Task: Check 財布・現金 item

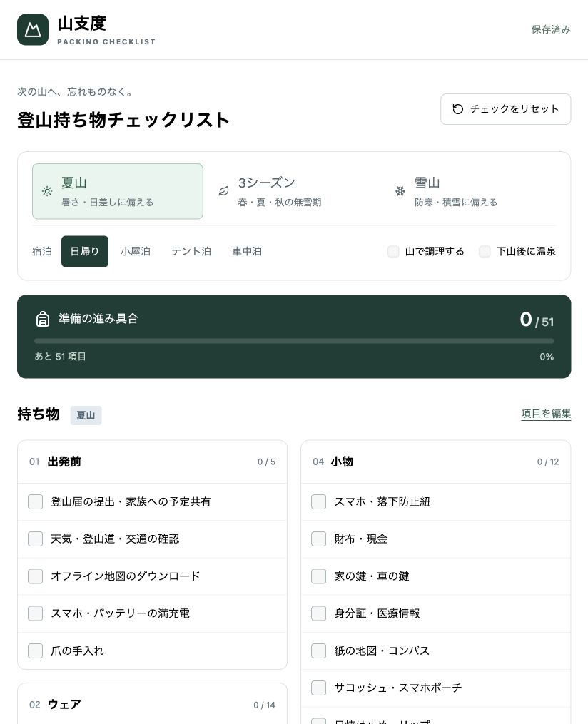Action: click(x=319, y=539)
